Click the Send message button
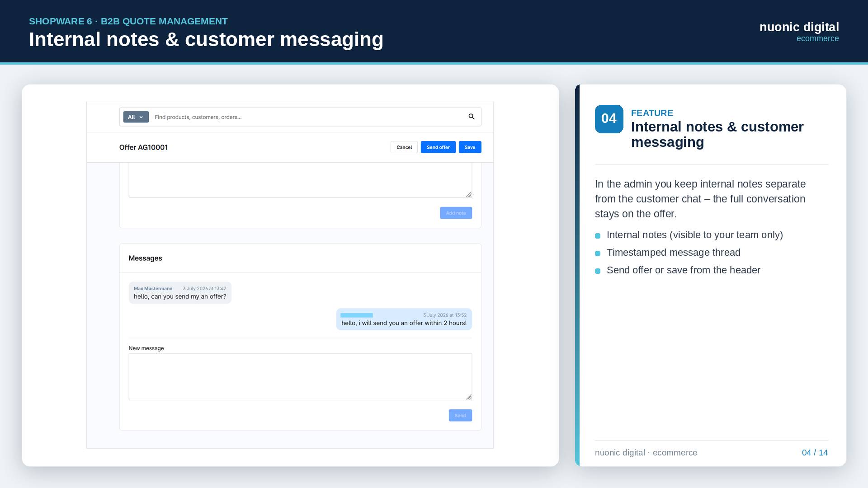The width and height of the screenshot is (868, 488). 460,415
